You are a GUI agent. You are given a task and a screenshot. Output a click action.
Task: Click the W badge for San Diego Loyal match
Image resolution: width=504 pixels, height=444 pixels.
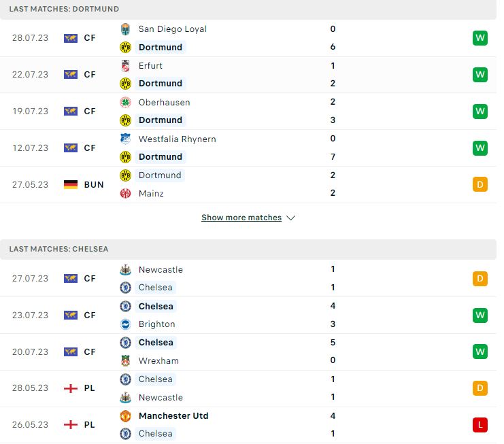point(480,38)
